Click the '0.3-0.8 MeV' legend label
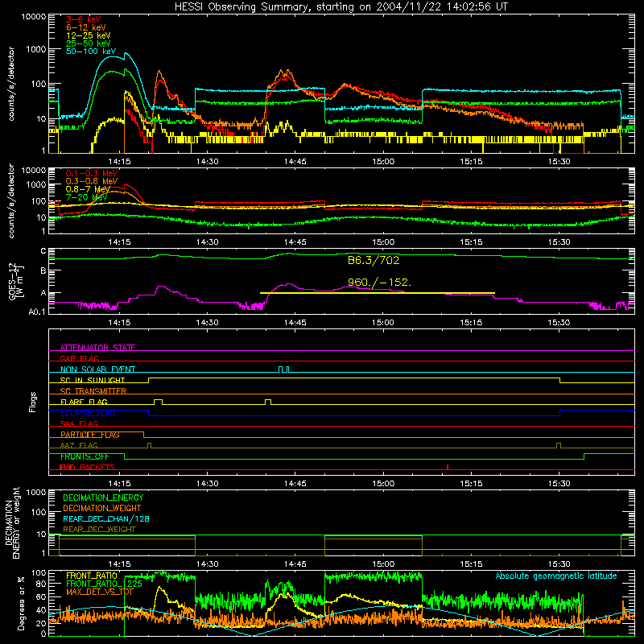 click(92, 181)
